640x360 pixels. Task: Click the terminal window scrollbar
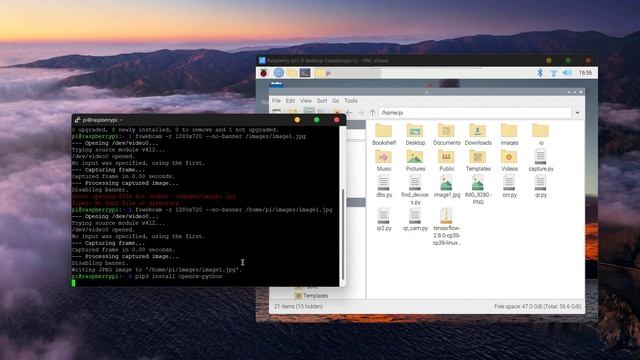click(343, 235)
